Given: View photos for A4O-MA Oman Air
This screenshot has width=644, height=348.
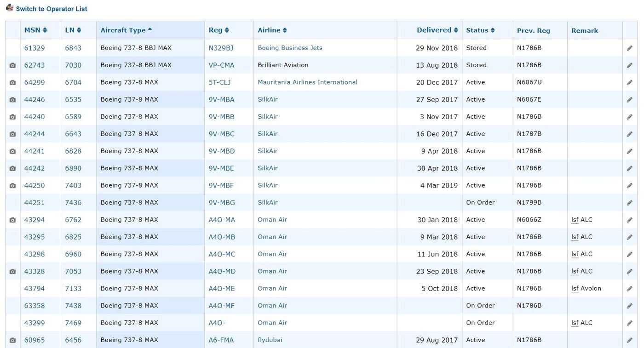Looking at the screenshot, I should point(12,220).
